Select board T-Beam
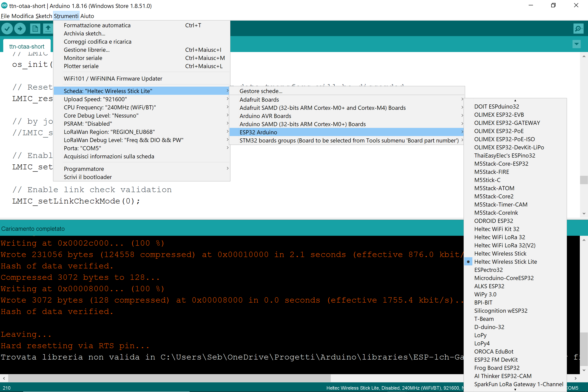Image resolution: width=588 pixels, height=392 pixels. pos(515,319)
